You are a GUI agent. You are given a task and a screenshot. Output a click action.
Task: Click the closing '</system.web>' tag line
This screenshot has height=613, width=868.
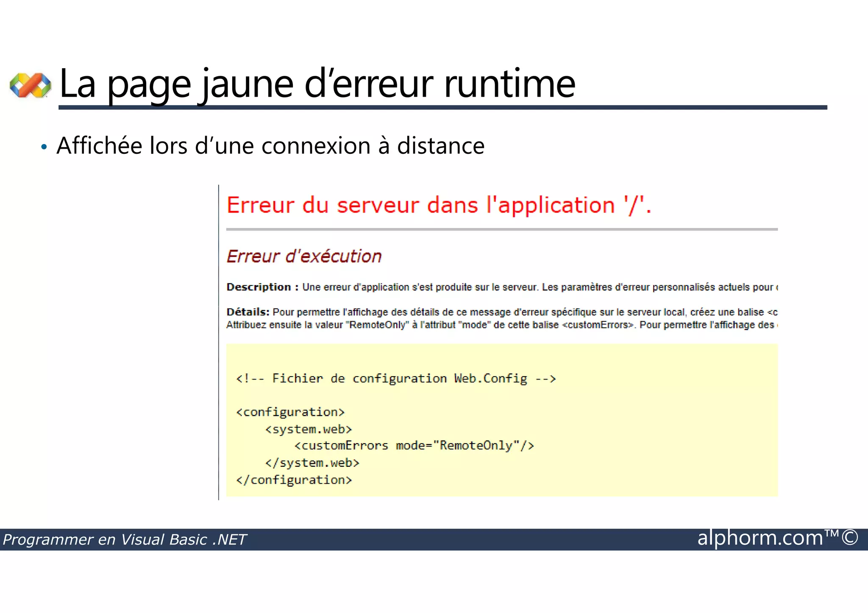[x=312, y=463]
